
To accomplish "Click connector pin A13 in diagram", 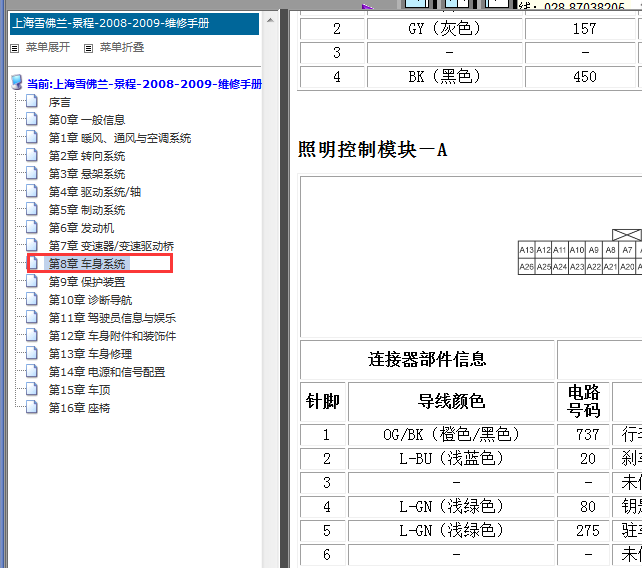I will coord(527,250).
